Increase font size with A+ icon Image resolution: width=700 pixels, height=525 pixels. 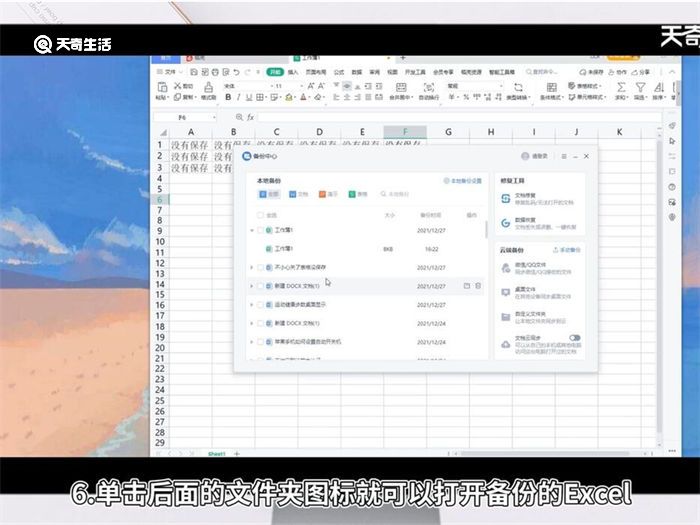(x=311, y=86)
